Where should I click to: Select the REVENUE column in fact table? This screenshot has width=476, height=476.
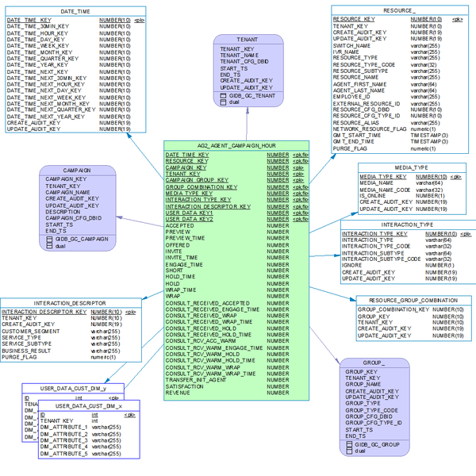(178, 393)
